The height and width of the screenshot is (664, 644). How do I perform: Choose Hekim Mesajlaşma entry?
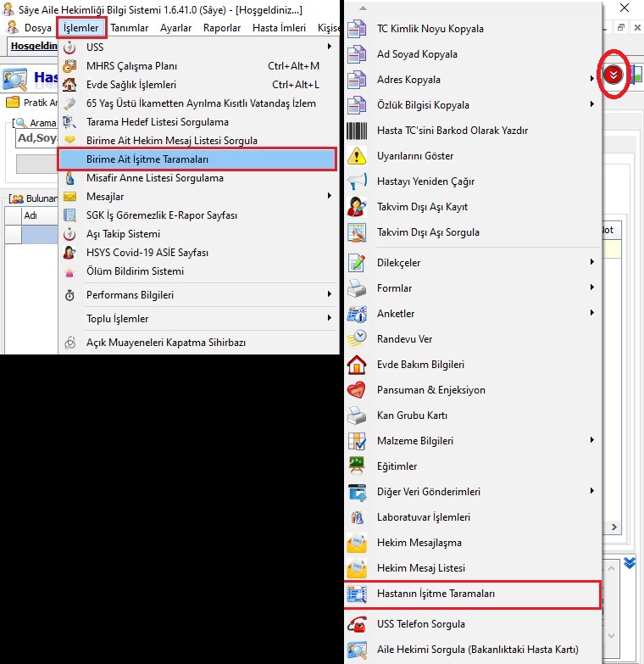(x=473, y=543)
